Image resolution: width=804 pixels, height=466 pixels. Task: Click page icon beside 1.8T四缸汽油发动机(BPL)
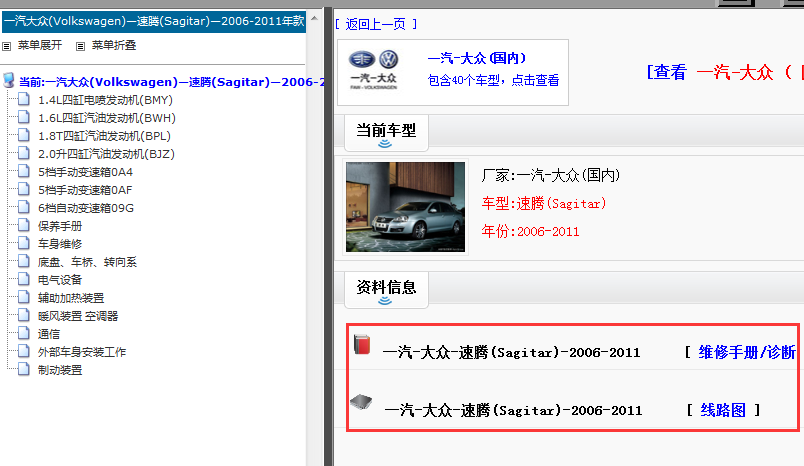(x=24, y=135)
